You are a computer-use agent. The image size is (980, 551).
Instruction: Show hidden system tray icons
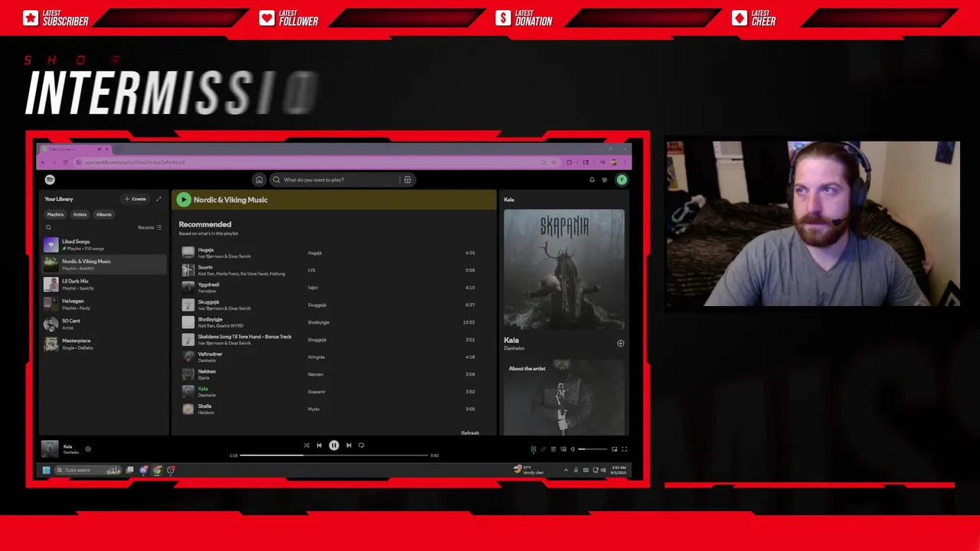[566, 470]
